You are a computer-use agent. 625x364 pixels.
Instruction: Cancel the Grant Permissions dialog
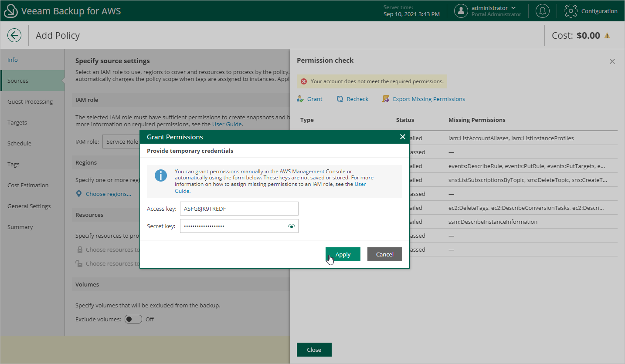coord(385,254)
